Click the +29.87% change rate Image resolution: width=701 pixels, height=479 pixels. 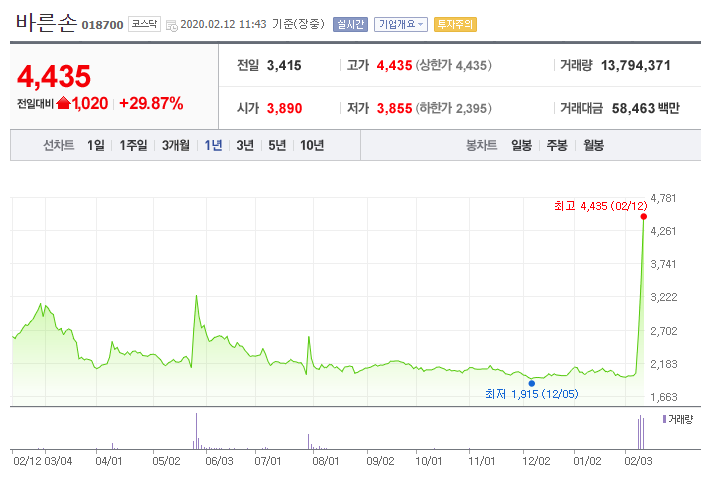point(151,103)
